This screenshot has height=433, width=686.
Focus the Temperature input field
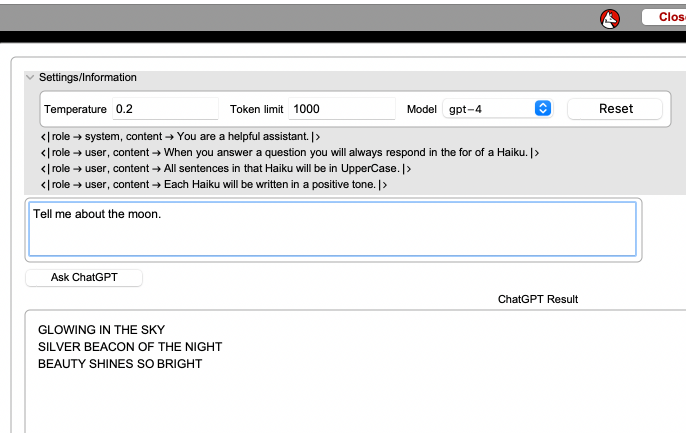pos(164,108)
